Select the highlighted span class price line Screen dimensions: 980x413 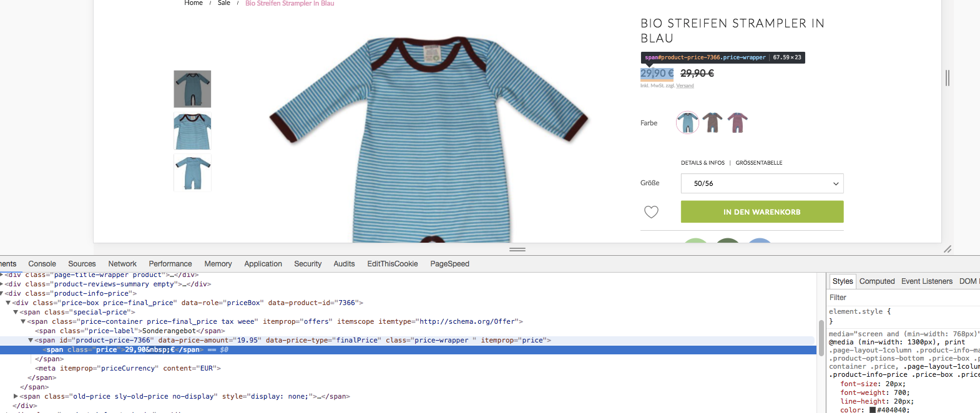(x=408, y=349)
